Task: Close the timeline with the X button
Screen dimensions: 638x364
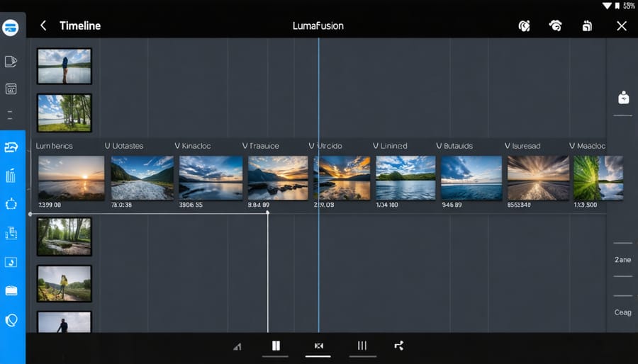Action: pyautogui.click(x=621, y=26)
